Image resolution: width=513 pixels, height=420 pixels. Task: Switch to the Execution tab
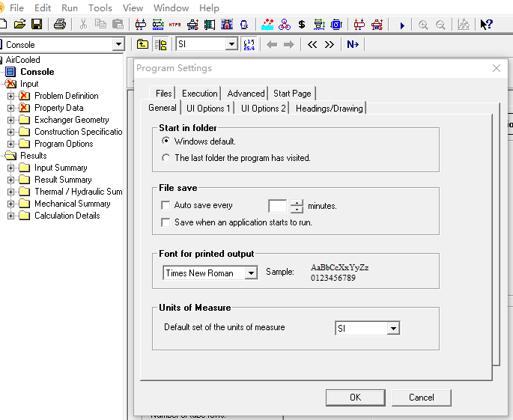[x=199, y=94]
